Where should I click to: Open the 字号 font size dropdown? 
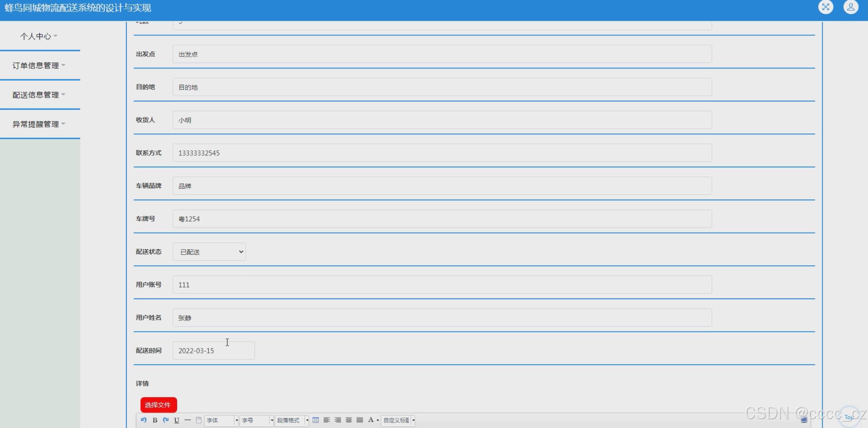coord(257,420)
